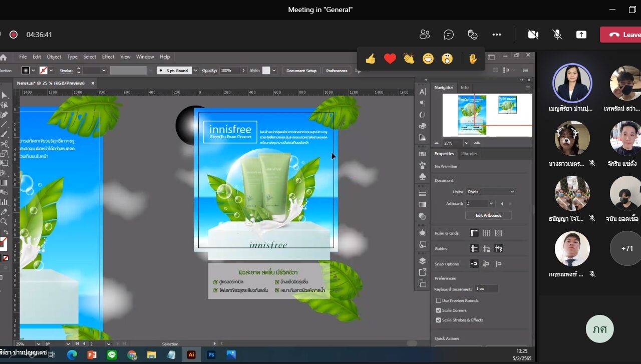Open the stroke color dropdown arrow
641x364 pixels.
51,71
